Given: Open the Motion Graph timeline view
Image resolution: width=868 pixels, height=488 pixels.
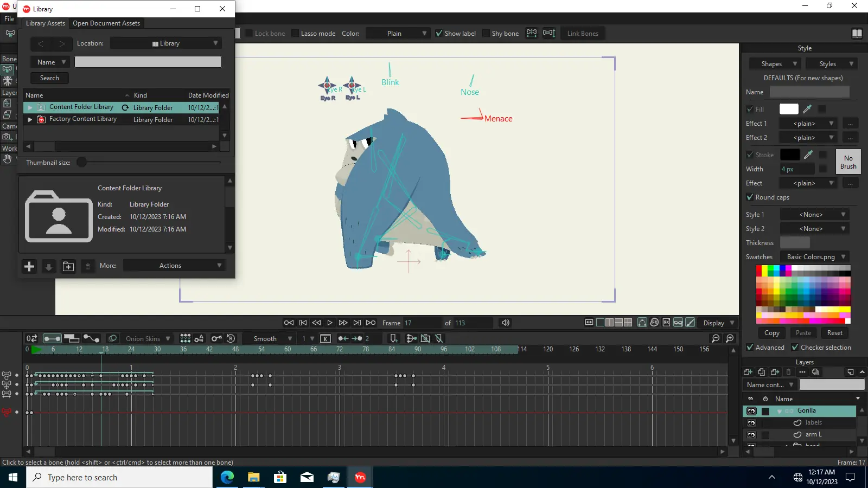Looking at the screenshot, I should (91, 338).
